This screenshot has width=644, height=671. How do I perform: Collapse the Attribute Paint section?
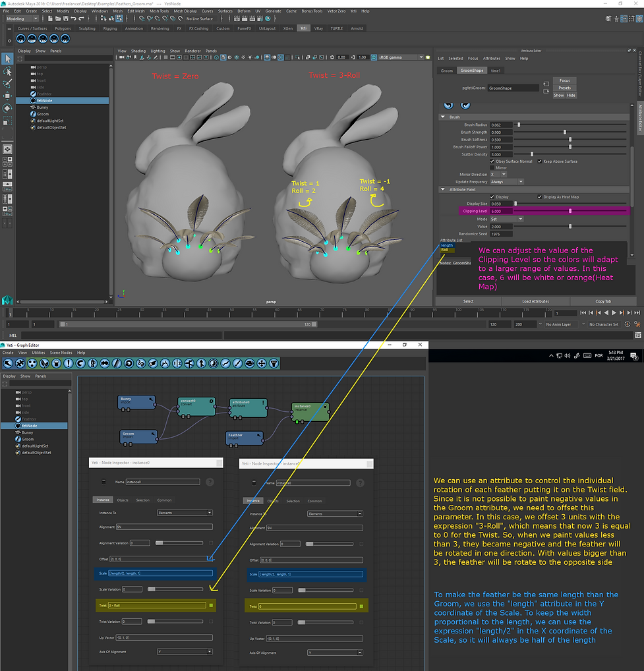click(443, 189)
